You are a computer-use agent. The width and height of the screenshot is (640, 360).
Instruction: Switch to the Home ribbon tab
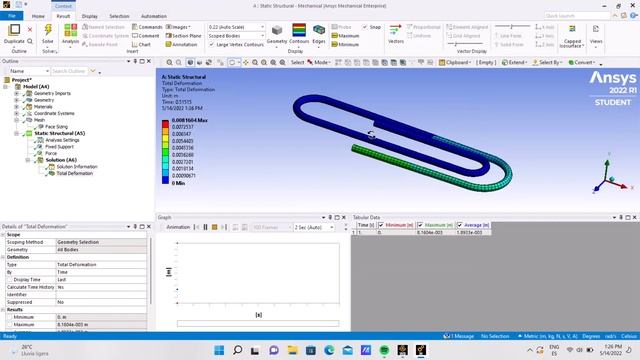38,16
